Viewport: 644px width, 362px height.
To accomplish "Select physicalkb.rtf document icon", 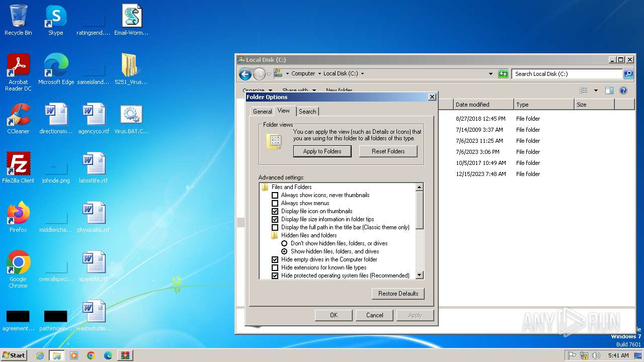I will click(x=94, y=217).
